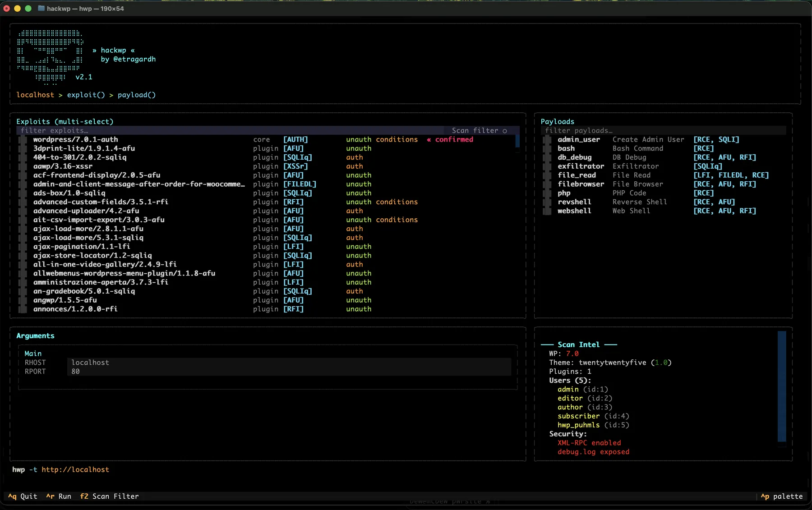
Task: Click the [AUTH] tag on wordpress row
Action: coord(295,140)
